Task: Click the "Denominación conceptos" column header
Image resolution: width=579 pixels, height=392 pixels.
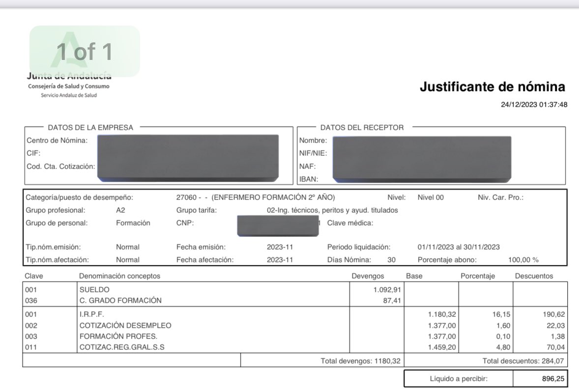Action: [x=119, y=276]
